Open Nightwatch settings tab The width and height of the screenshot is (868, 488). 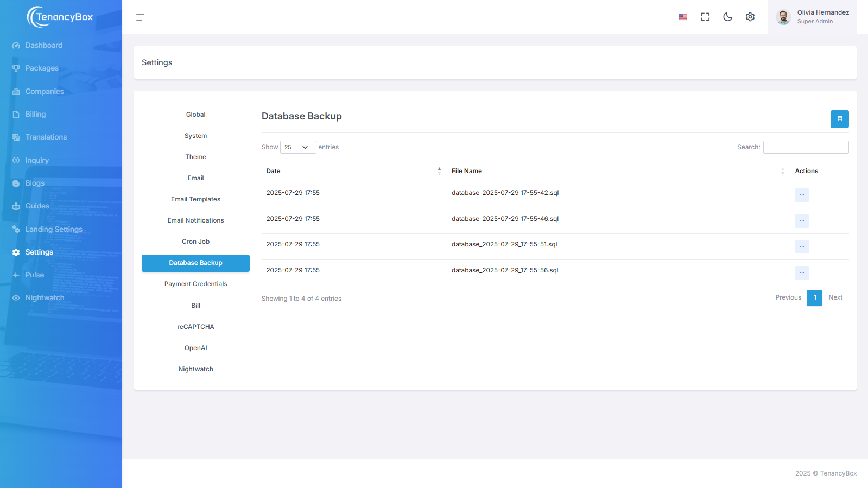pos(195,369)
